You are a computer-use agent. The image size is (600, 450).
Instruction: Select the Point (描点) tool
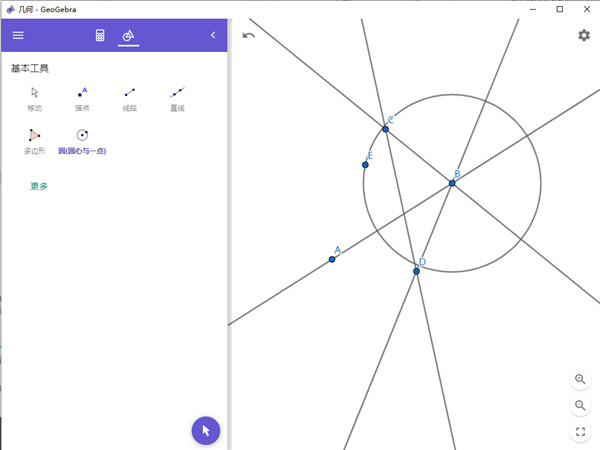click(82, 99)
